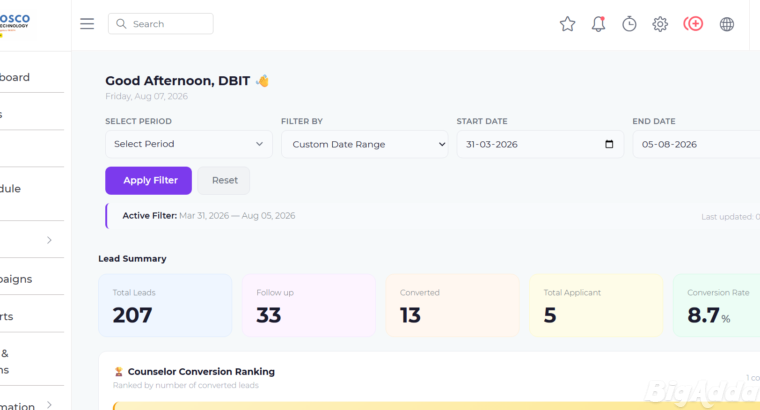Screen dimensions: 760x410
Task: Click the red quick-add plus icon
Action: point(693,24)
